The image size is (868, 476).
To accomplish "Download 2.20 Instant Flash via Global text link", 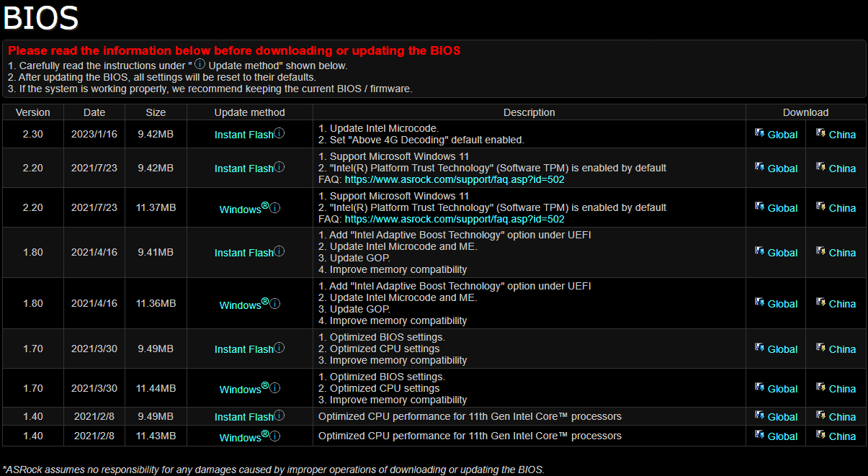I will coord(782,169).
